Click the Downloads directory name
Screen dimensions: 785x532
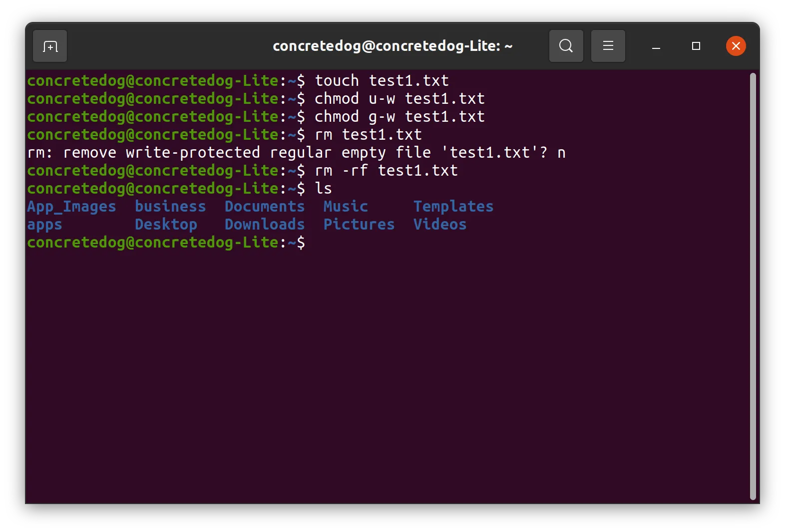tap(265, 224)
